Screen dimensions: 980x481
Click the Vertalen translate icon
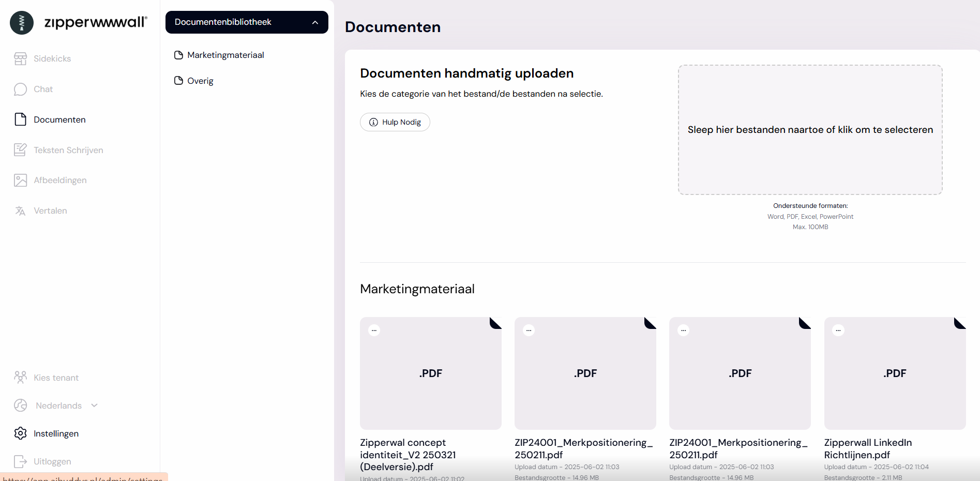pyautogui.click(x=20, y=211)
